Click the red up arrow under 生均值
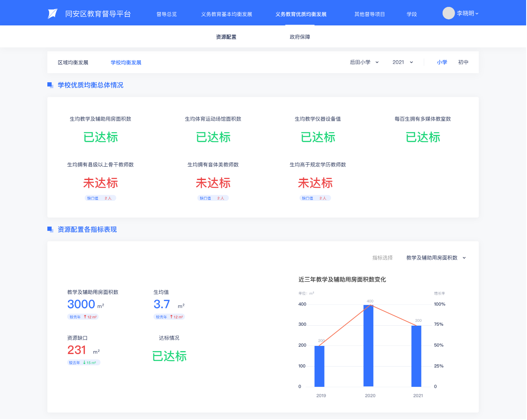 click(x=171, y=317)
